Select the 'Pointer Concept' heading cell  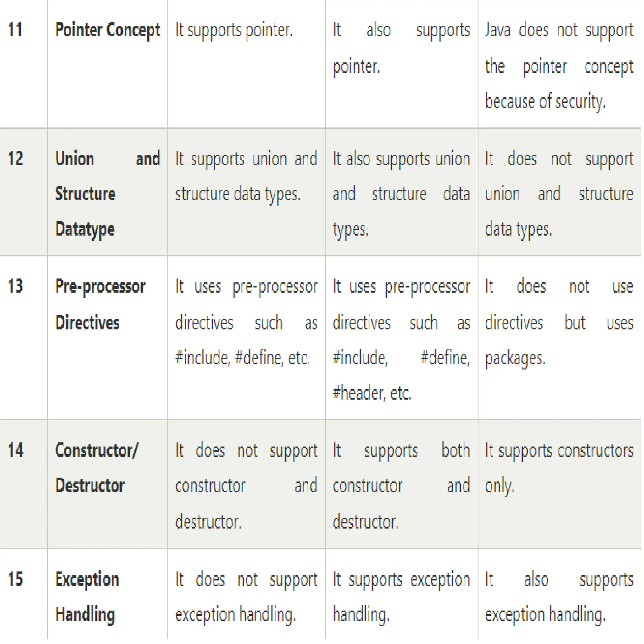pos(107,64)
